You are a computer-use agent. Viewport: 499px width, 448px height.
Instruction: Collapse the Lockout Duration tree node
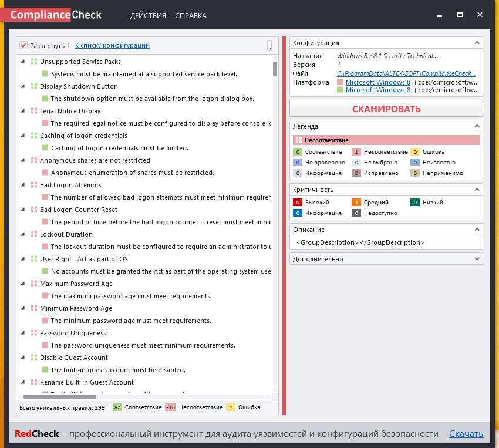[x=22, y=234]
